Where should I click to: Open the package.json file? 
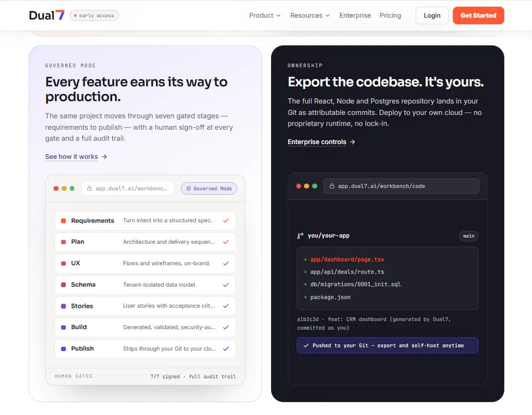tap(330, 297)
